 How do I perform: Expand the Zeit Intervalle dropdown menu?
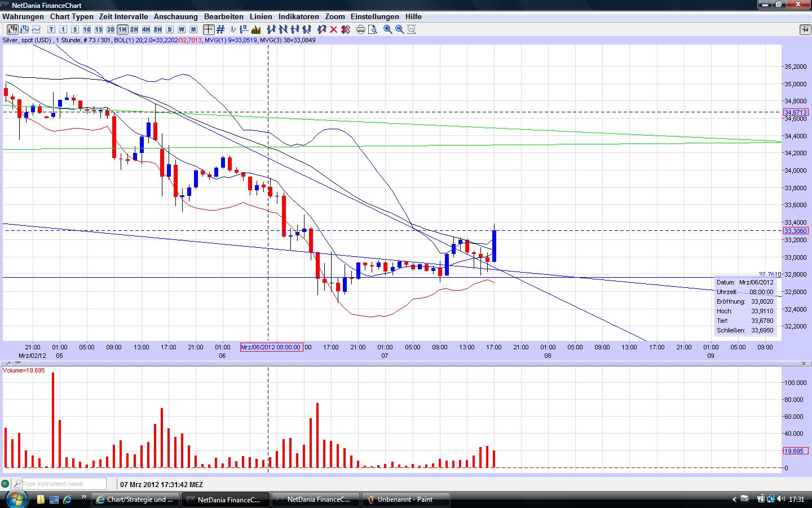tap(123, 17)
